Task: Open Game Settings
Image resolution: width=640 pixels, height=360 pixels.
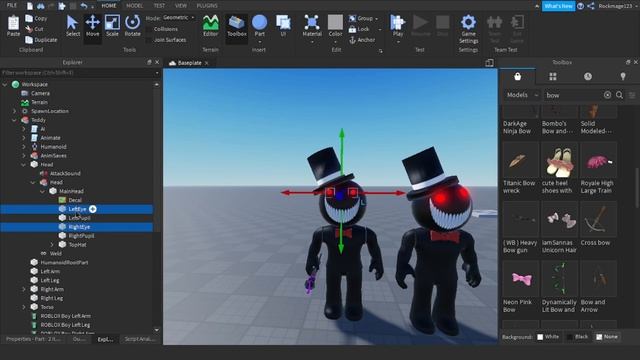Action: [468, 29]
